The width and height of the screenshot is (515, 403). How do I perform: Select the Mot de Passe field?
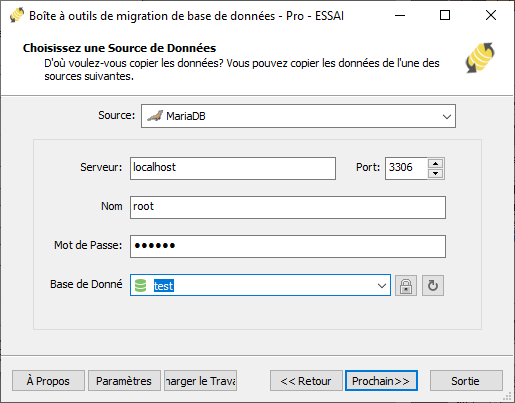tap(288, 246)
